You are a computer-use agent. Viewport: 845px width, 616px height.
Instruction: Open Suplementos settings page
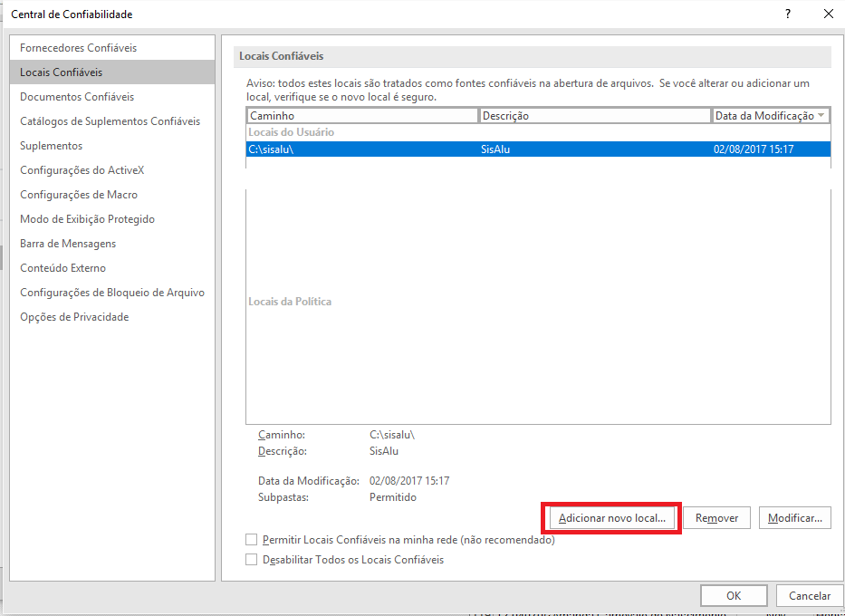click(x=112, y=146)
